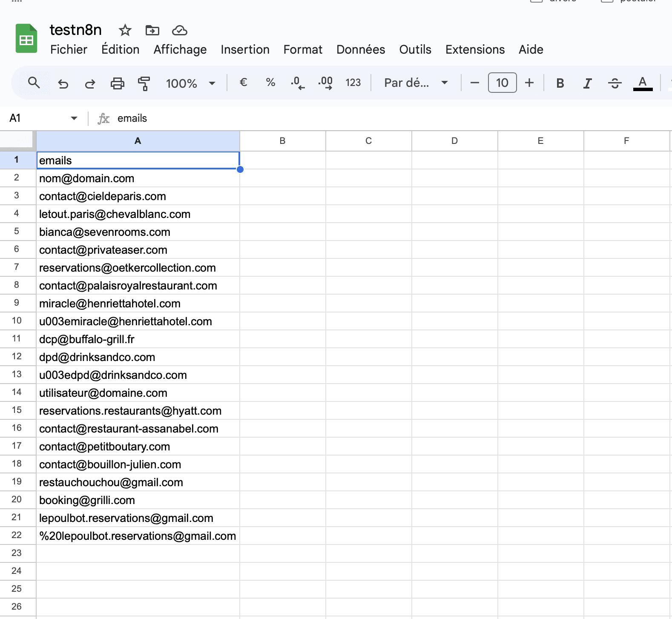This screenshot has height=619, width=672.
Task: Select cell %20lepoulbot.reservations@gmail.com
Action: (x=138, y=536)
